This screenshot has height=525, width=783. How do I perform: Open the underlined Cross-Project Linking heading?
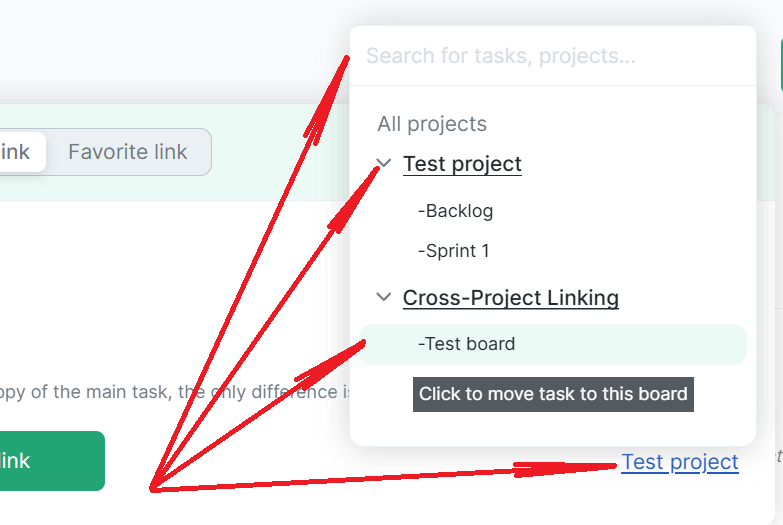click(x=510, y=298)
